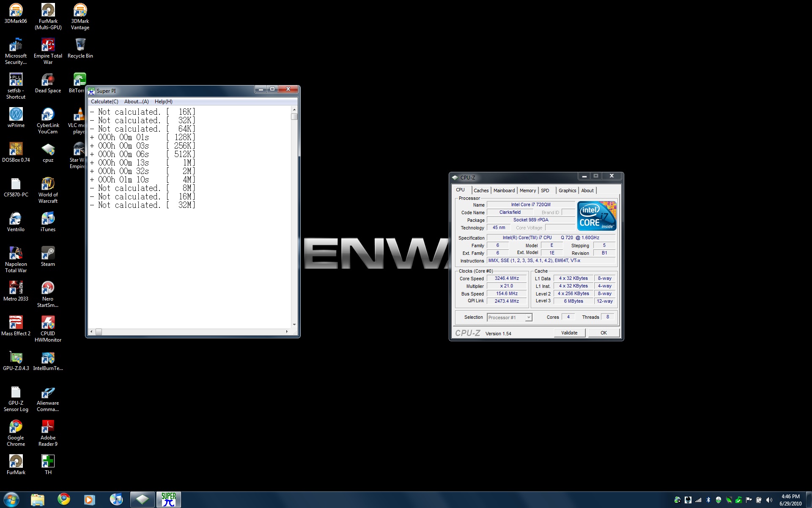Click Super PI horizontal scrollbar left arrow
The height and width of the screenshot is (508, 812).
91,331
